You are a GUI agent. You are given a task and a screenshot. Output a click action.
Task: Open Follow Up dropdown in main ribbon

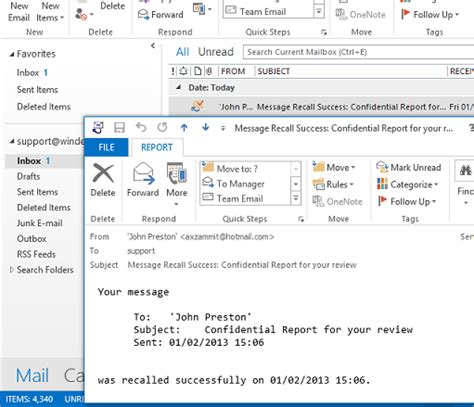(430, 15)
